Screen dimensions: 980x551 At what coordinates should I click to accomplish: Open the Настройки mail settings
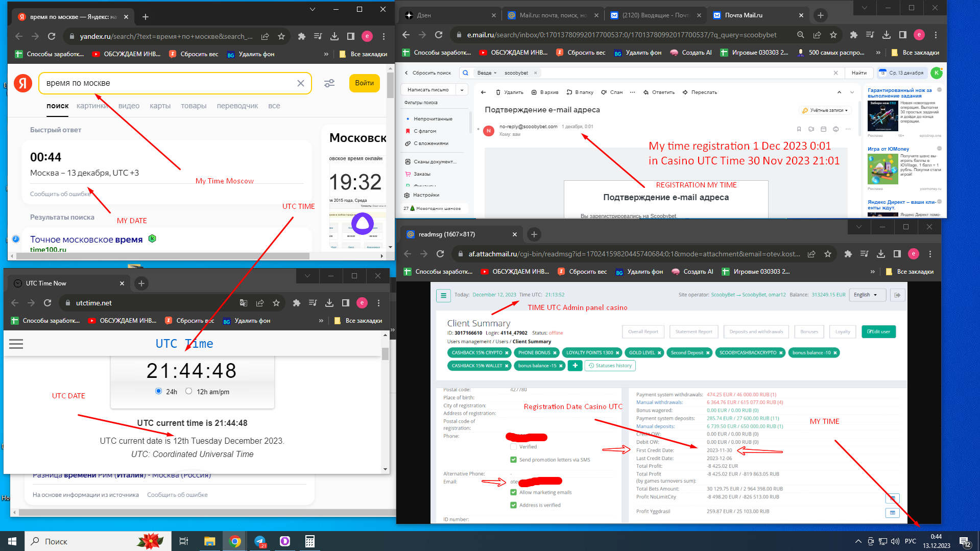[x=422, y=195]
